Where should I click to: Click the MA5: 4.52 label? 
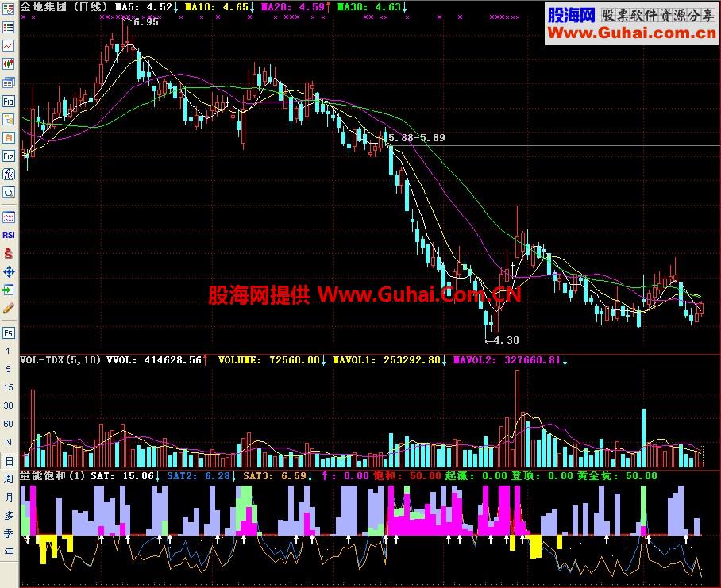[x=146, y=7]
